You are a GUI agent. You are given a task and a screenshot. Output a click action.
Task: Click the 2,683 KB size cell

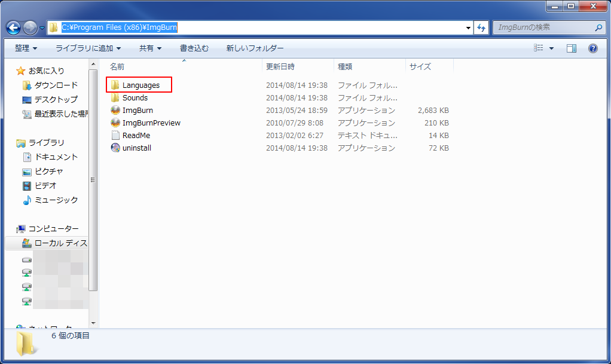[433, 111]
